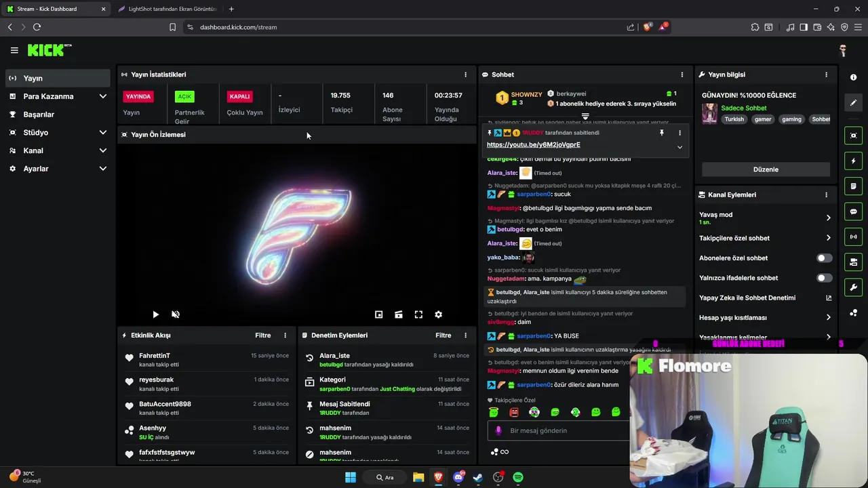Unpin the pinned chat message
The width and height of the screenshot is (868, 488).
tap(662, 133)
